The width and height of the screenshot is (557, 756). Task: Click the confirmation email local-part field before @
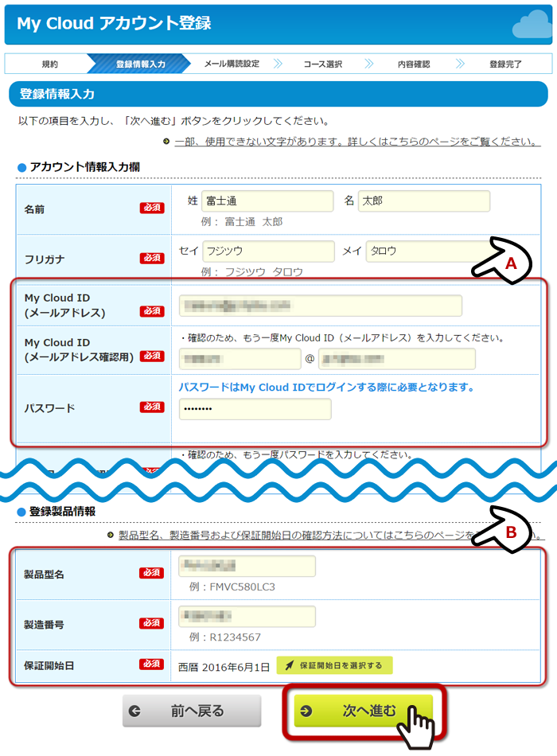click(x=240, y=359)
